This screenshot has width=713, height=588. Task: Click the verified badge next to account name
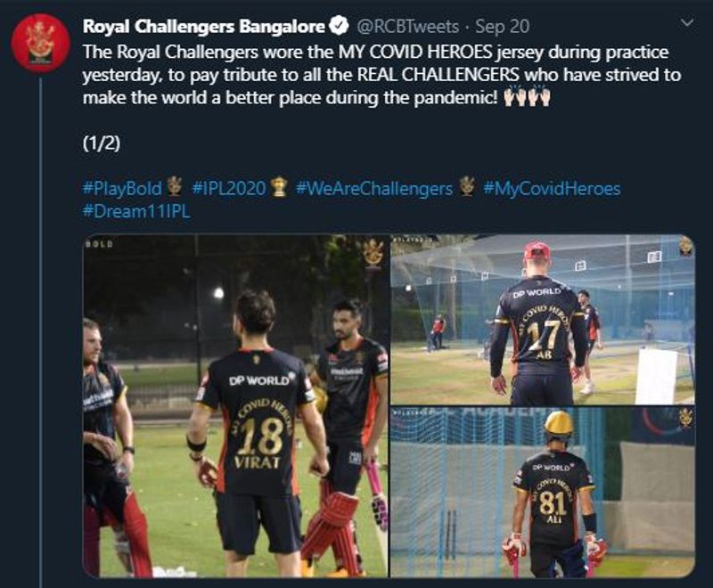click(x=339, y=27)
